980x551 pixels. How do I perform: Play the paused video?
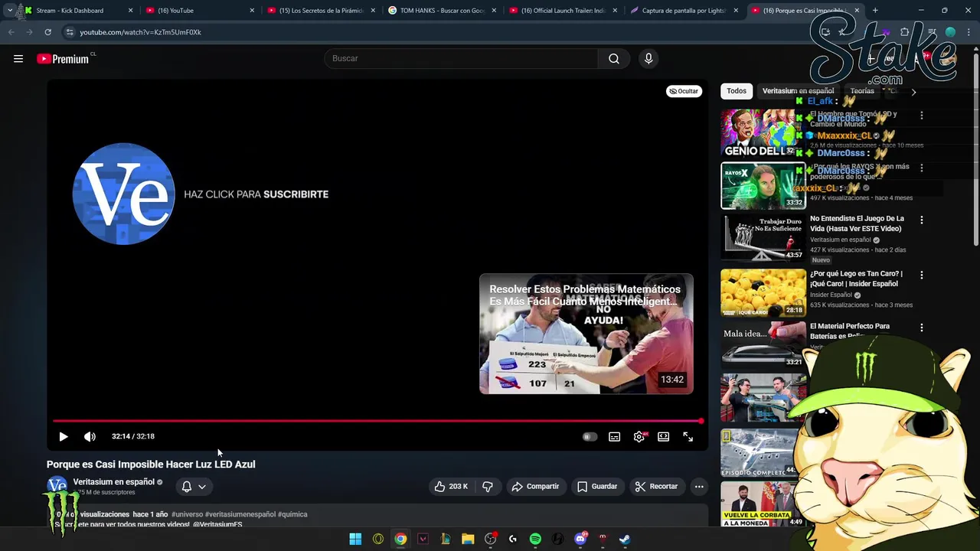64,436
